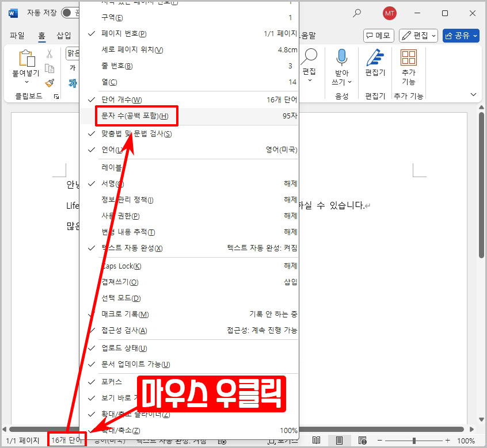The height and width of the screenshot is (448, 487).
Task: Open the 편집기 (Editor) pen icon
Action: [376, 58]
